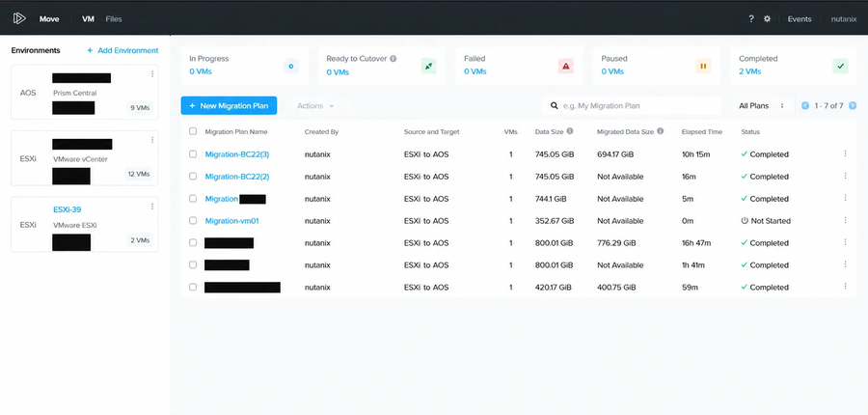Open row menu for Migration-BC22(3)

pyautogui.click(x=845, y=153)
